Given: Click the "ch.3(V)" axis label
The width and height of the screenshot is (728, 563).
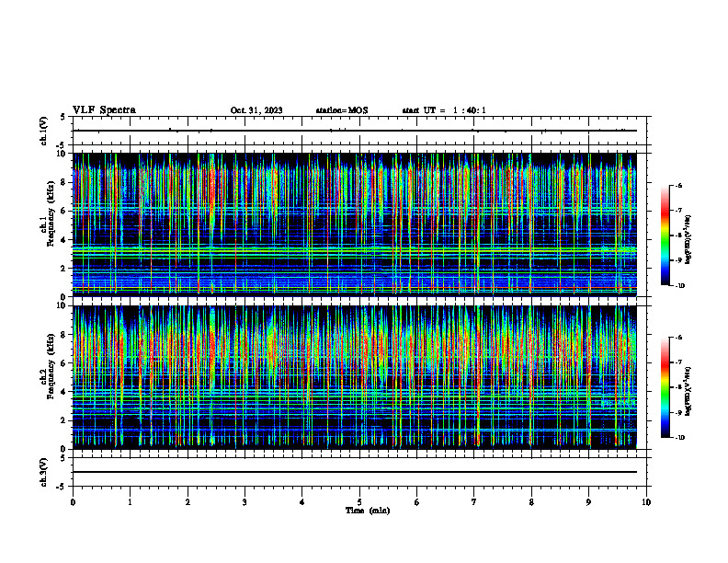Looking at the screenshot, I should (x=44, y=472).
